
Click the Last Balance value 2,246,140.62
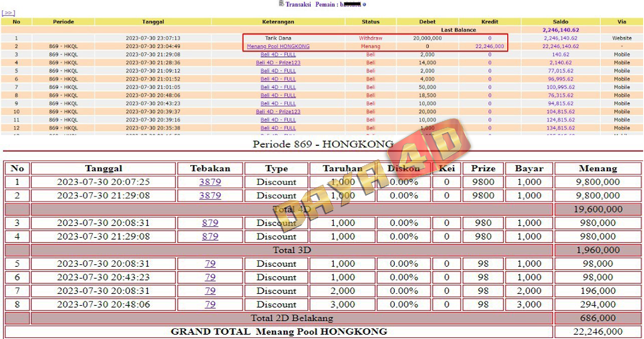[560, 30]
